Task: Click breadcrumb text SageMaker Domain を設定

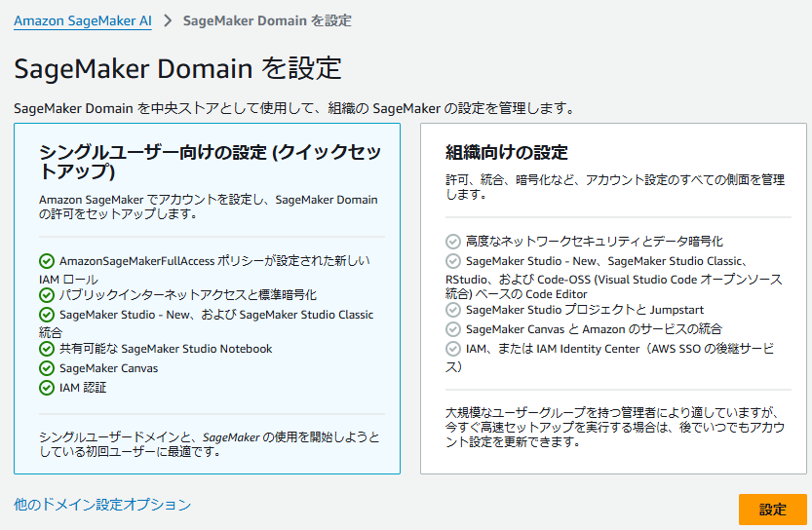Action: click(267, 20)
